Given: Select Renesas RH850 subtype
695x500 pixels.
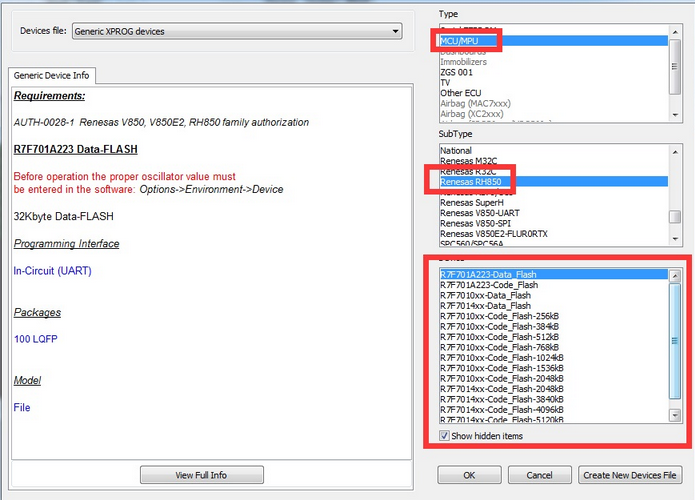Looking at the screenshot, I should pos(554,182).
